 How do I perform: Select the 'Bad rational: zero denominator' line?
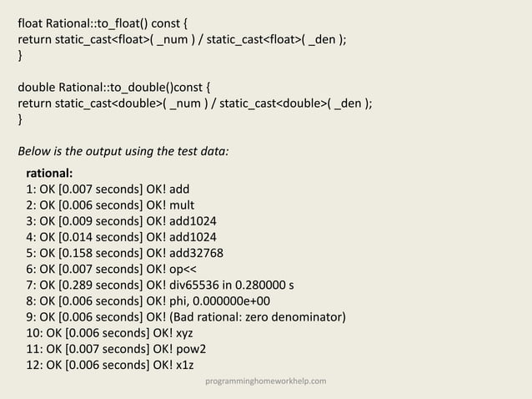[x=186, y=317]
